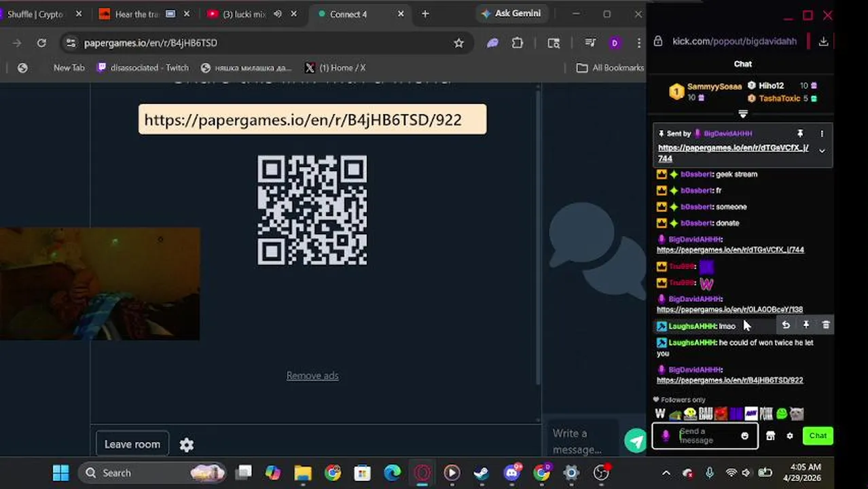Open Microsoft Edge from the taskbar
Image resolution: width=868 pixels, height=489 pixels.
392,473
